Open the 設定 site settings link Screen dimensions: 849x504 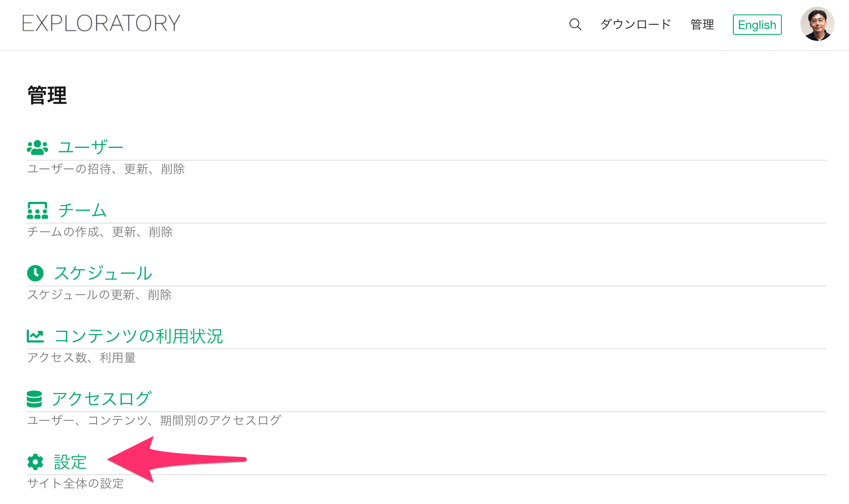(x=70, y=462)
